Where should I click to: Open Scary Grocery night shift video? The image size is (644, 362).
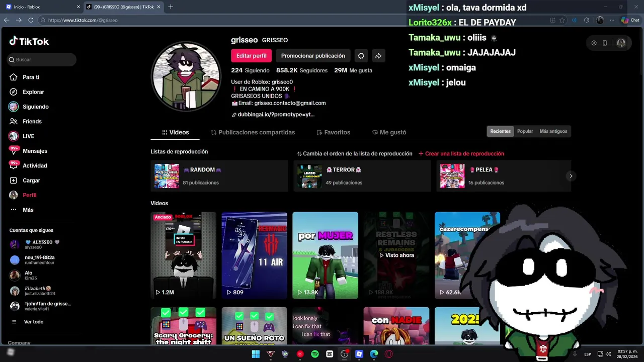click(184, 326)
